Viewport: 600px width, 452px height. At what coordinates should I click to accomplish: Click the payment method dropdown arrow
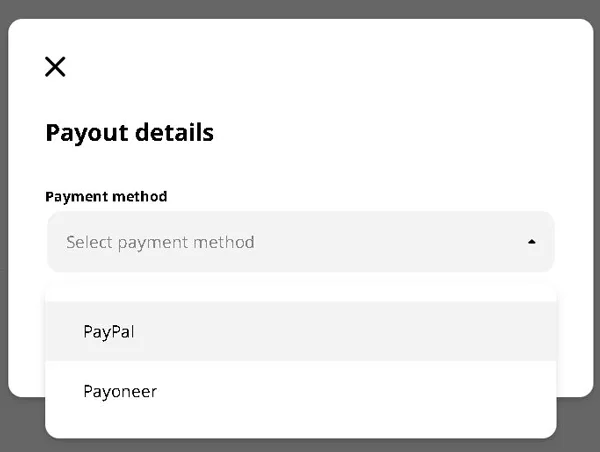point(532,242)
